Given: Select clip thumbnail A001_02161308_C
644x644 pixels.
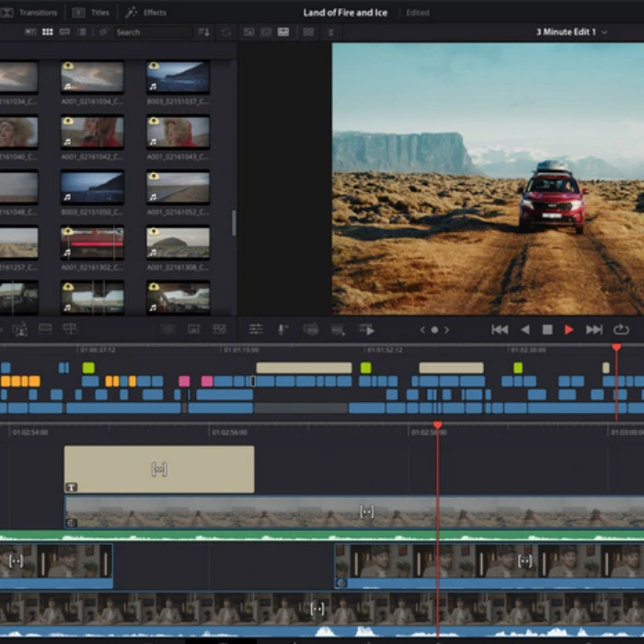Looking at the screenshot, I should click(178, 243).
